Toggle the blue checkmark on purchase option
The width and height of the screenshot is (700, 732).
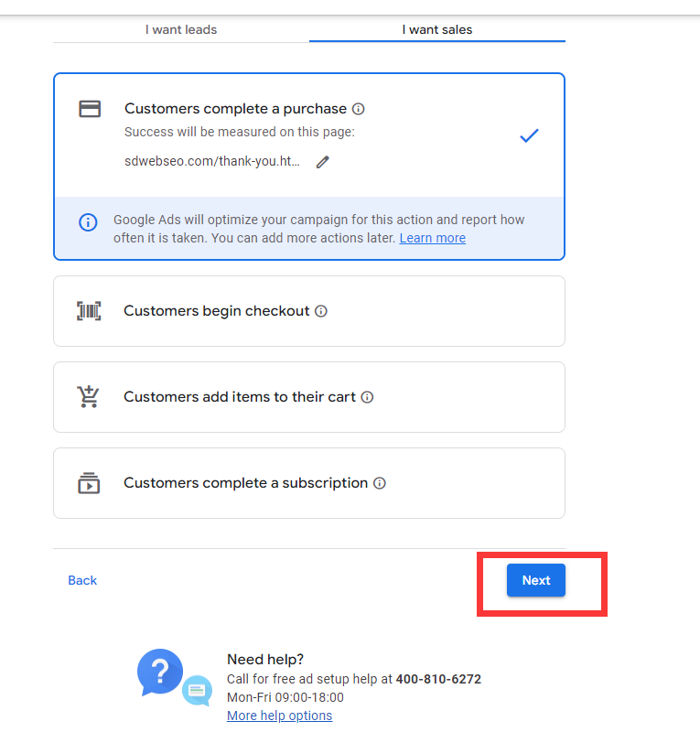coord(529,135)
